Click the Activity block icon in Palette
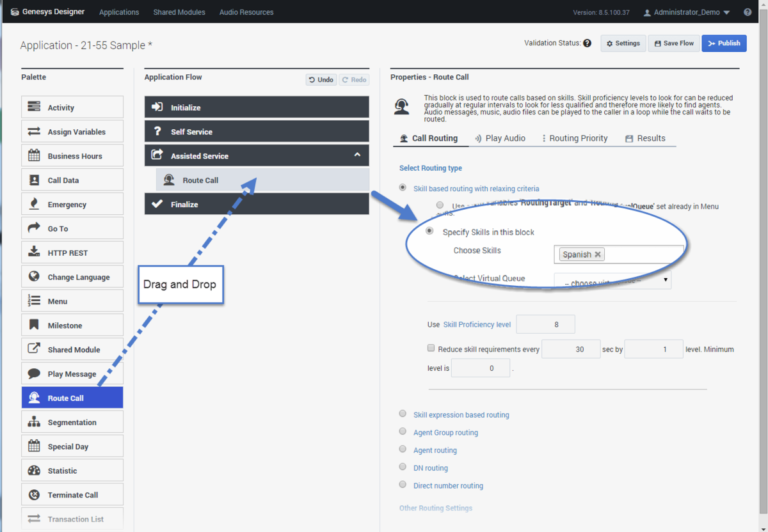The height and width of the screenshot is (532, 768). 35,107
